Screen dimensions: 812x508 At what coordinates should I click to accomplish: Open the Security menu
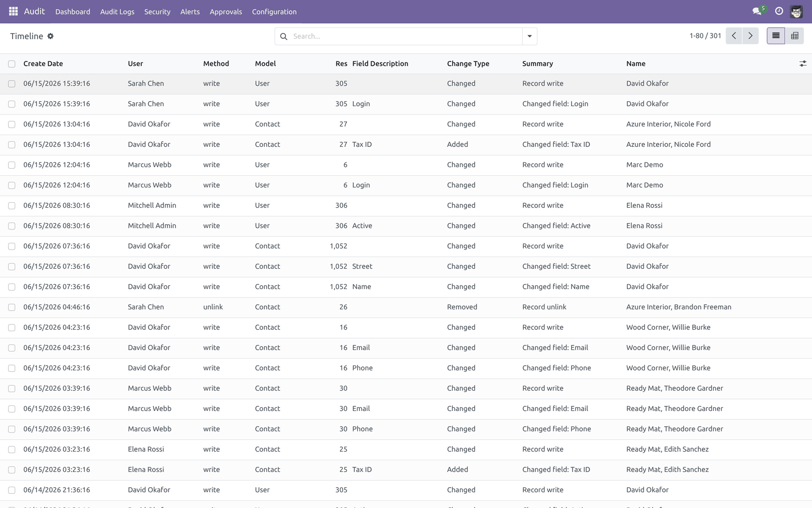tap(157, 12)
